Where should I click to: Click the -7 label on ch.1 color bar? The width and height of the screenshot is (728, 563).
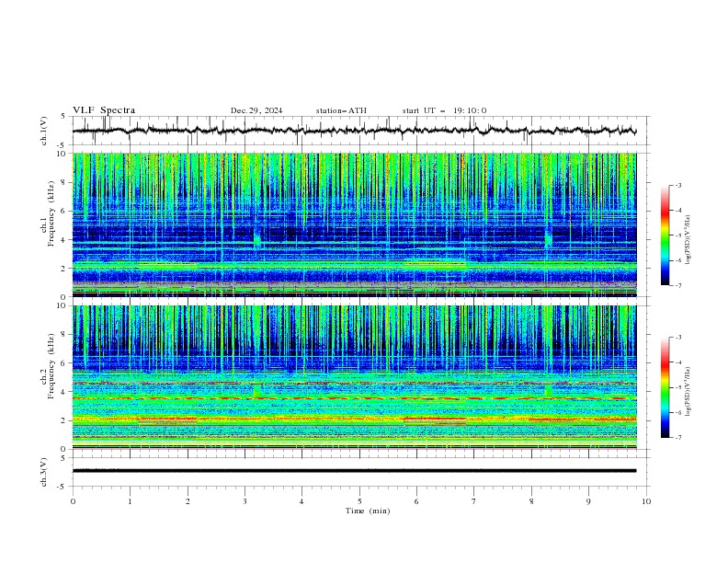[x=677, y=285]
